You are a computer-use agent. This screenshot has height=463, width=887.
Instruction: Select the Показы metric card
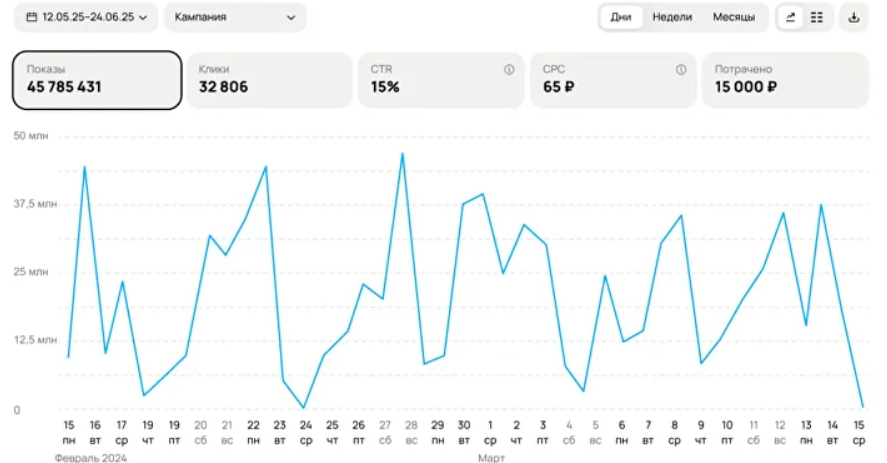click(97, 79)
